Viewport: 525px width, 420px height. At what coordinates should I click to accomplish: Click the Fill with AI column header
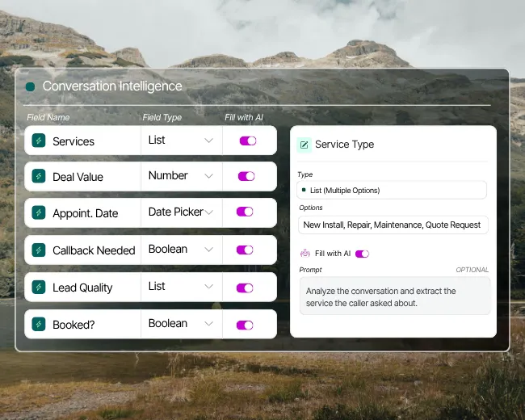coord(244,117)
